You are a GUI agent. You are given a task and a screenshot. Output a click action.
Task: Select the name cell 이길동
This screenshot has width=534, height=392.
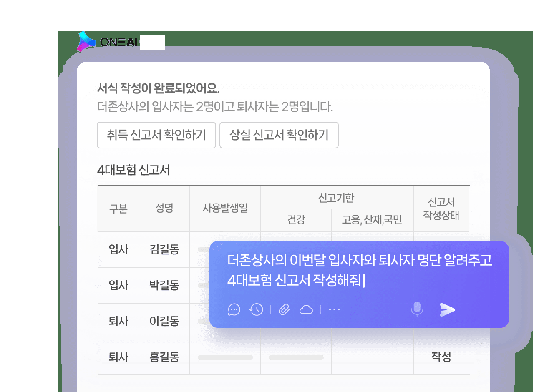(x=164, y=321)
